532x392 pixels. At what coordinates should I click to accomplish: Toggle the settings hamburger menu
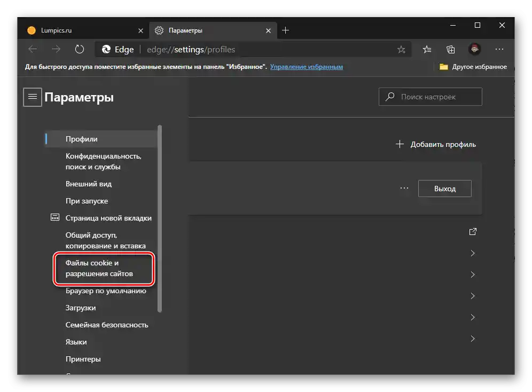(33, 97)
